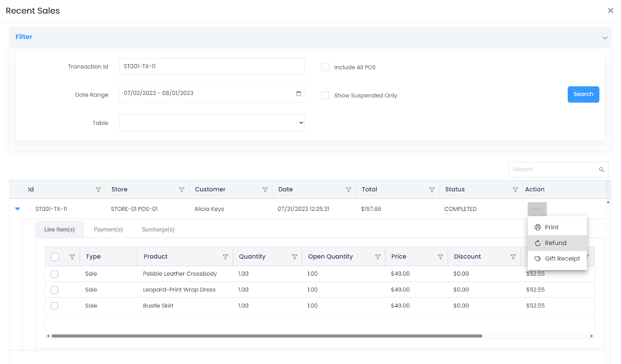Filter line items by Product column

coord(225,257)
